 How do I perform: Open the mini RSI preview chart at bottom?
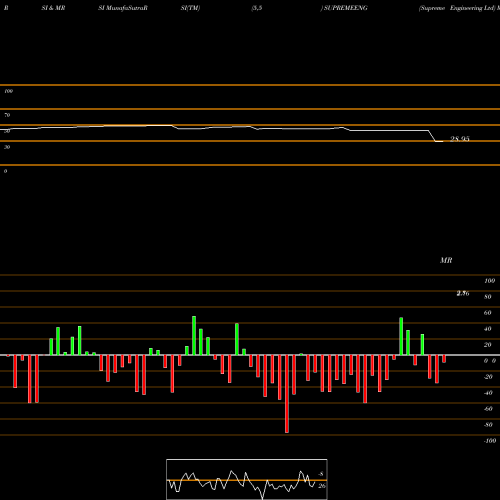pos(247,479)
